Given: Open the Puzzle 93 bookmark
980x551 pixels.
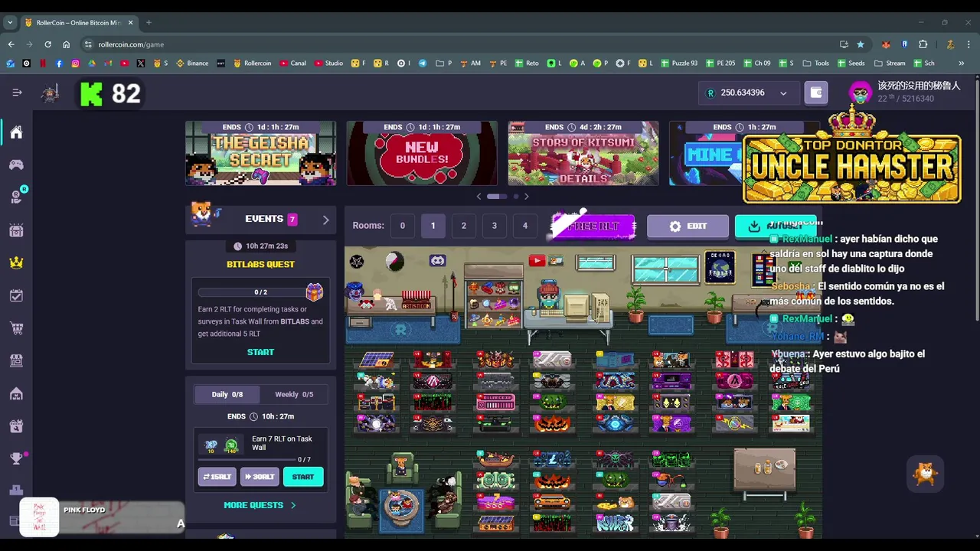Looking at the screenshot, I should (x=678, y=64).
